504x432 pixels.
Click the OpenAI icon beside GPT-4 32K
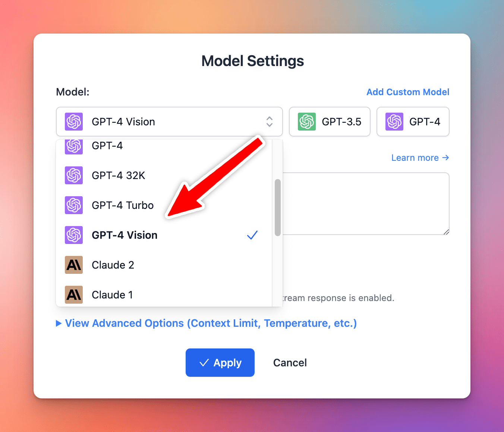(x=74, y=175)
